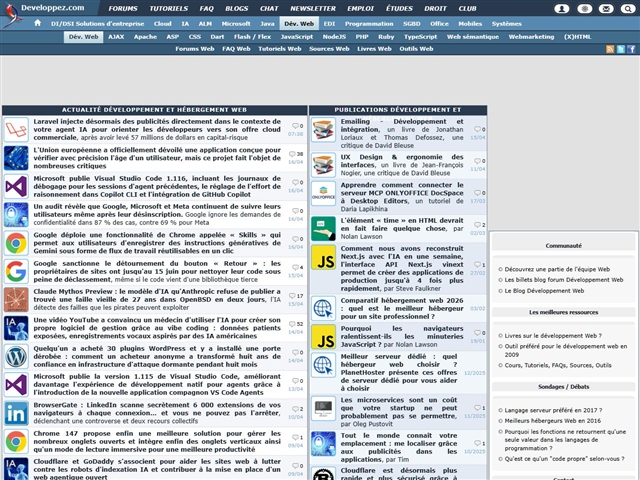640x480 pixels.
Task: Open Forums Web link
Action: (x=195, y=49)
